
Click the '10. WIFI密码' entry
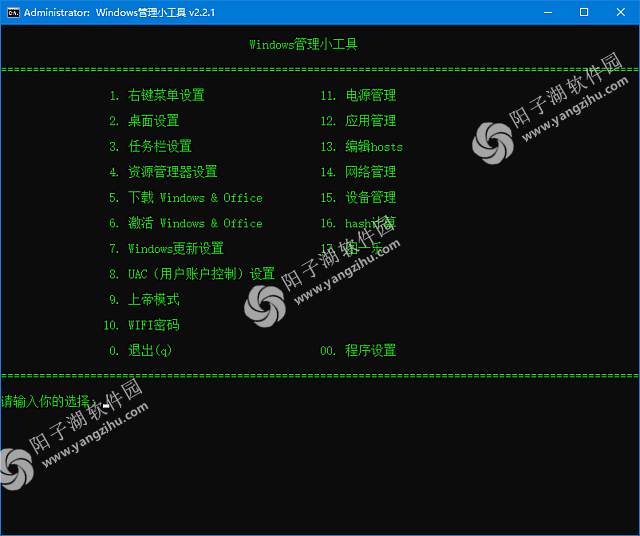pyautogui.click(x=141, y=325)
